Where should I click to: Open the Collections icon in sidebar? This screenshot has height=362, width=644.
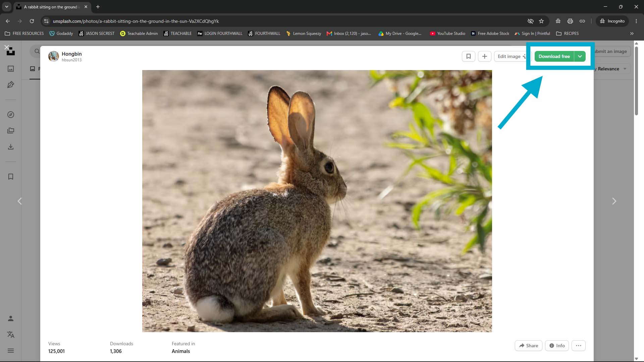11,131
